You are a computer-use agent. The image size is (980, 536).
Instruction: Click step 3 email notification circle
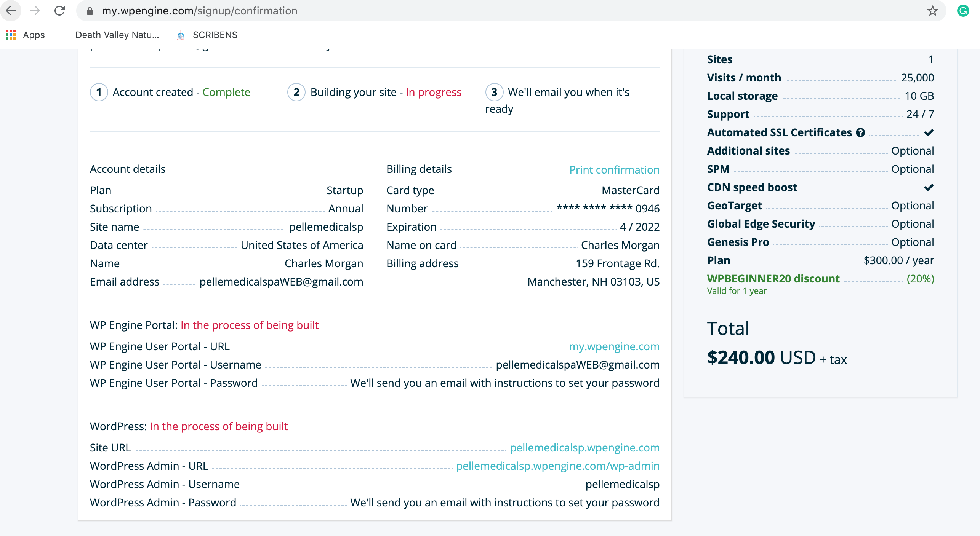(x=494, y=92)
